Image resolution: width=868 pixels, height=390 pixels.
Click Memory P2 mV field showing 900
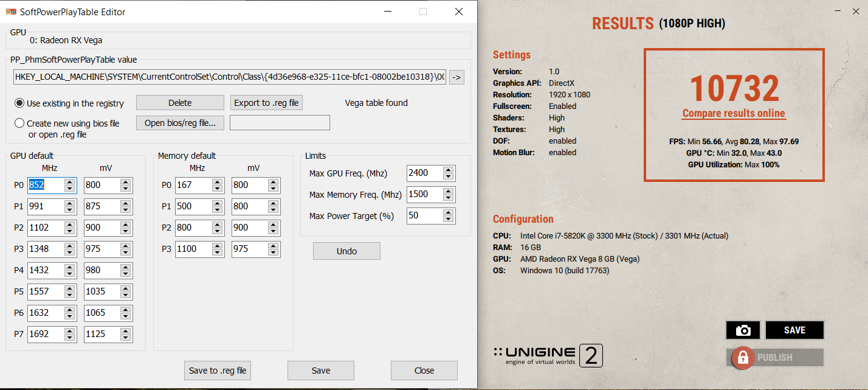tap(249, 228)
